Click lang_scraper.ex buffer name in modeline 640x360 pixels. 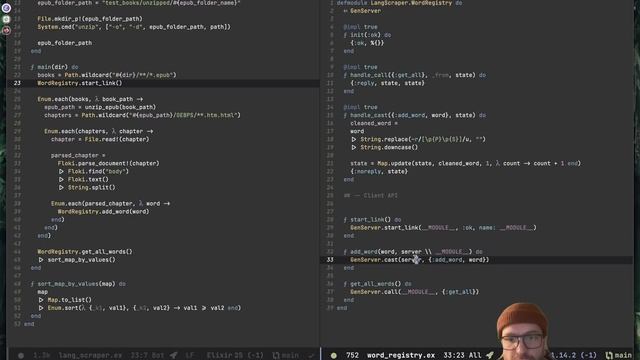[x=90, y=356]
